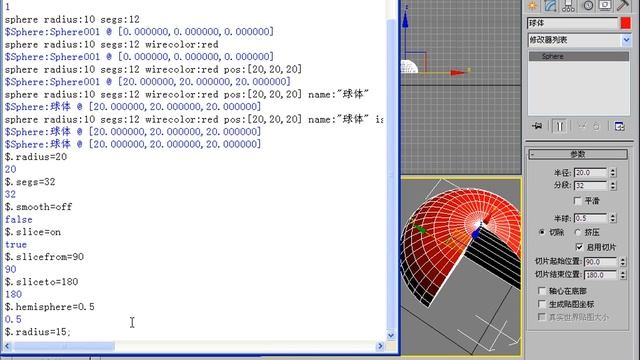This screenshot has width=640, height=360.
Task: Click the Pin Stack icon
Action: pos(537,126)
